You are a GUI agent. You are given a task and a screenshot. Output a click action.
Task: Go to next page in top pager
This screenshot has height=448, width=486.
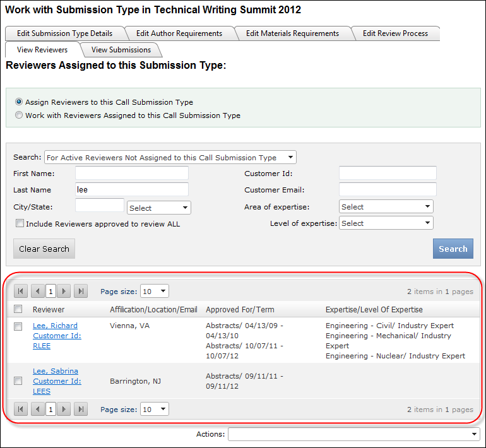point(64,291)
